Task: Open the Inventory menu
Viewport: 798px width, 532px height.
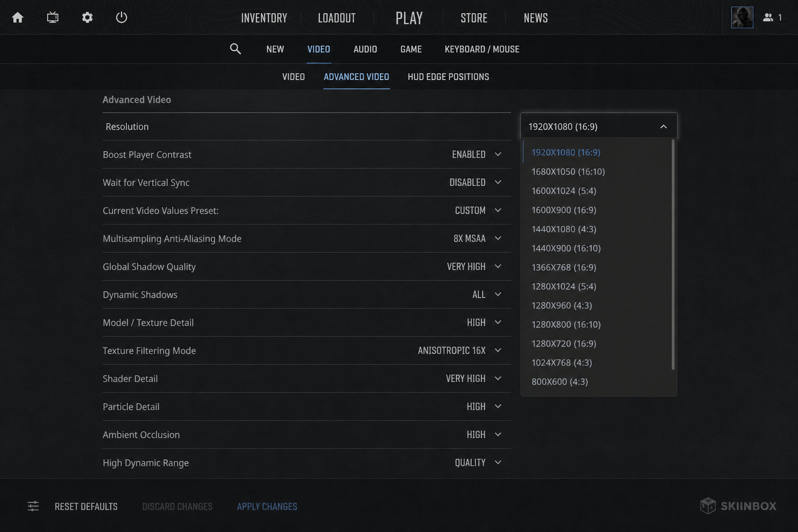Action: coord(264,18)
